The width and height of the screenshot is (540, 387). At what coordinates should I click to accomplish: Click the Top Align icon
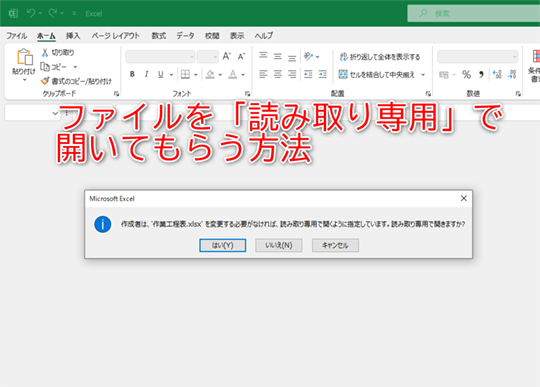263,55
